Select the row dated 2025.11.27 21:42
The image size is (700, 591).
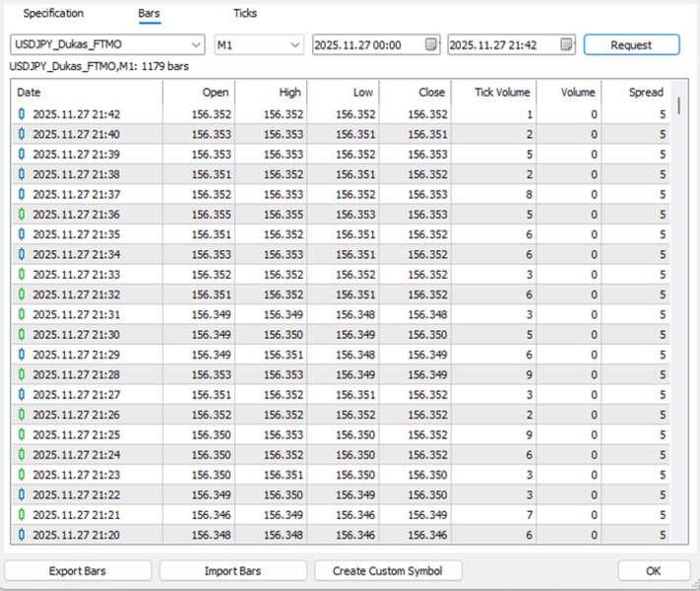click(341, 114)
